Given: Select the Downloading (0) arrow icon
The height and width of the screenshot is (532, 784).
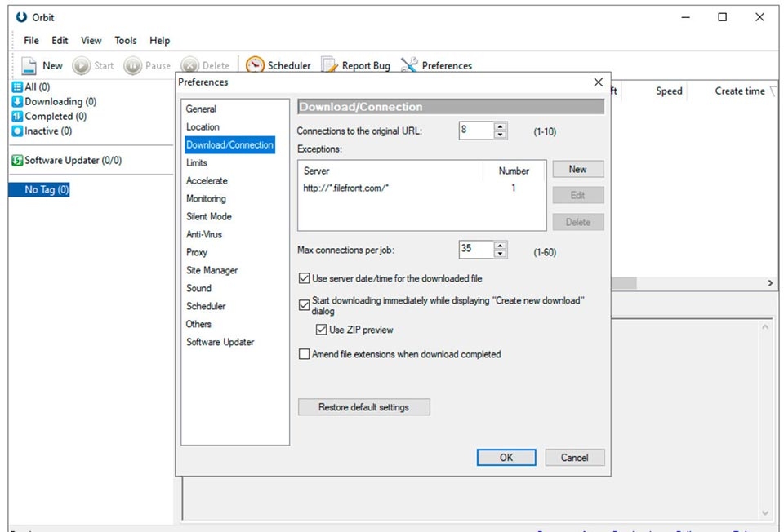Looking at the screenshot, I should tap(17, 101).
